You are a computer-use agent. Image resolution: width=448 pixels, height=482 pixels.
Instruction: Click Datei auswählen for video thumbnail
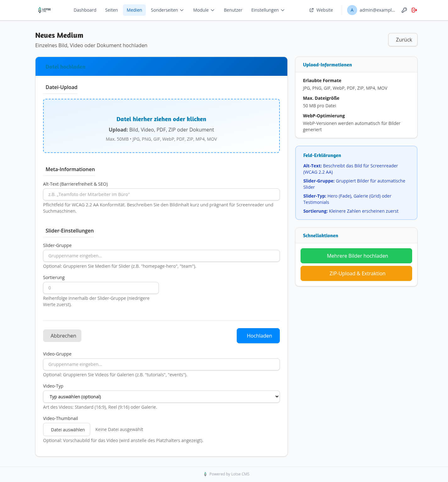67,429
